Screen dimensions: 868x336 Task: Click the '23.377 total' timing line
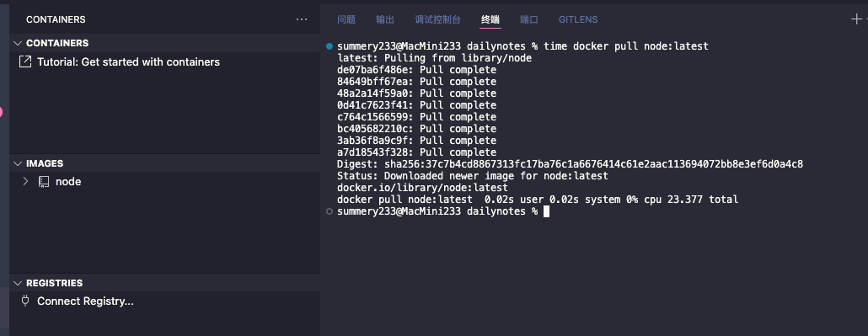pyautogui.click(x=538, y=200)
